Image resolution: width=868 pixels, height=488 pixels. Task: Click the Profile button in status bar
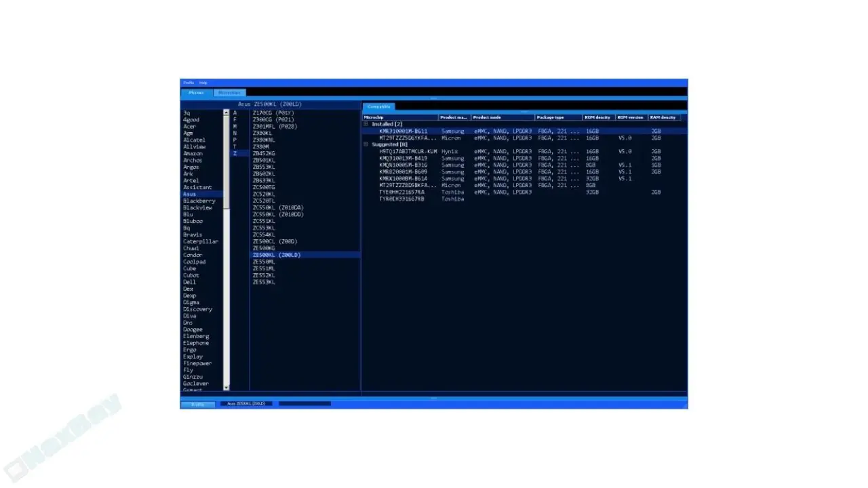click(198, 405)
